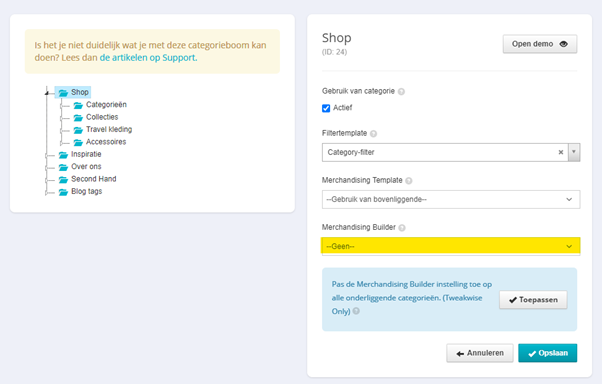The height and width of the screenshot is (384, 602).
Task: Click the Toepassen button
Action: point(533,300)
